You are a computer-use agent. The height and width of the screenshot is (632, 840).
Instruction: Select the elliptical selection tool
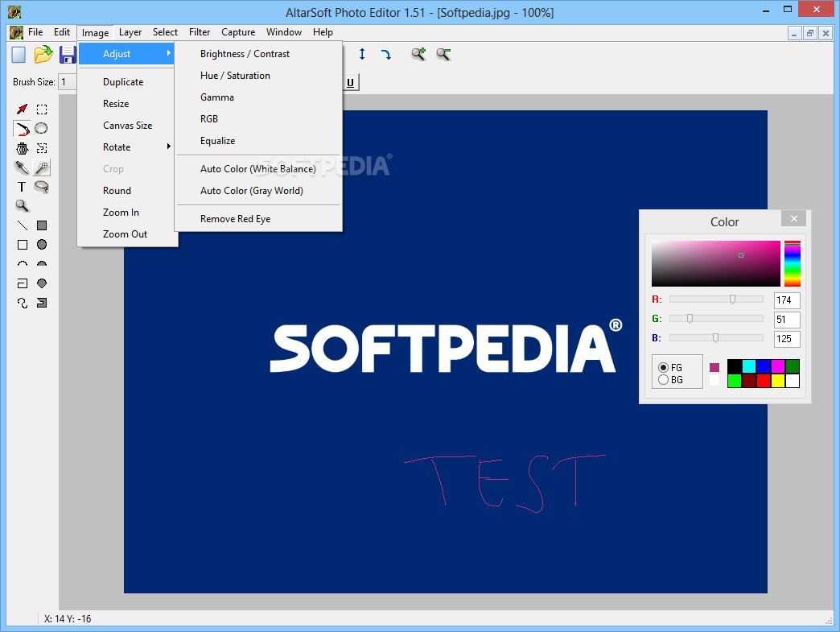[x=42, y=129]
